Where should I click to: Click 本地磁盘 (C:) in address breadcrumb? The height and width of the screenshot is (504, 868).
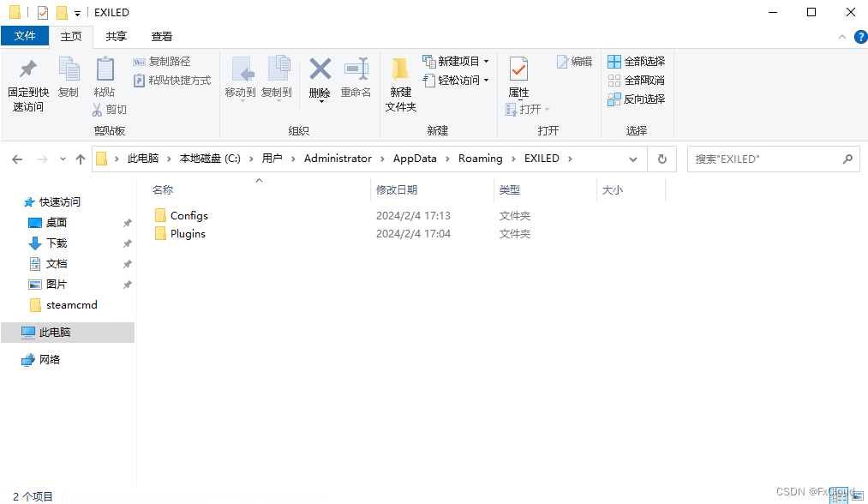[210, 159]
